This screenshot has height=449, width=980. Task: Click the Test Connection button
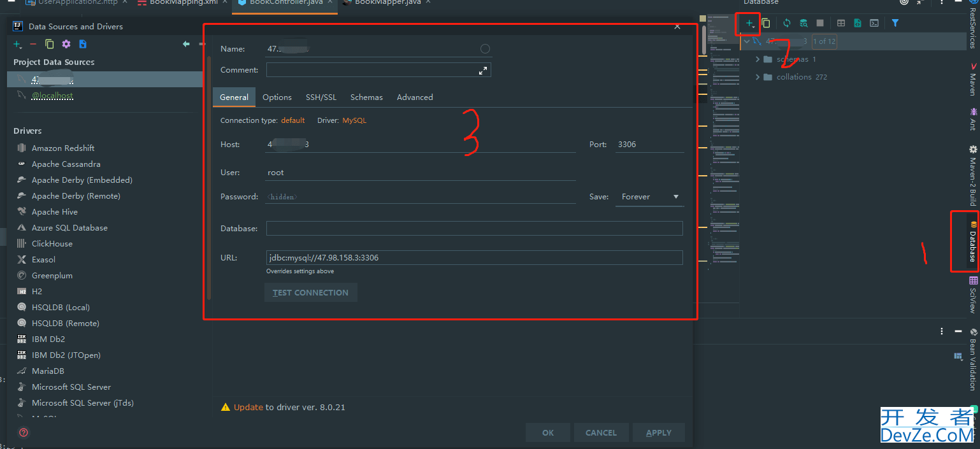coord(311,293)
